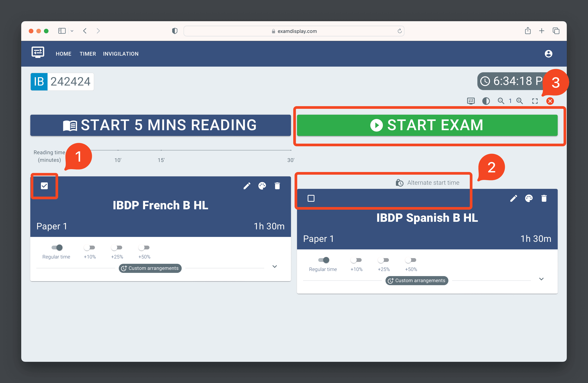
Task: Reload the examdisplay.com page
Action: pyautogui.click(x=400, y=31)
